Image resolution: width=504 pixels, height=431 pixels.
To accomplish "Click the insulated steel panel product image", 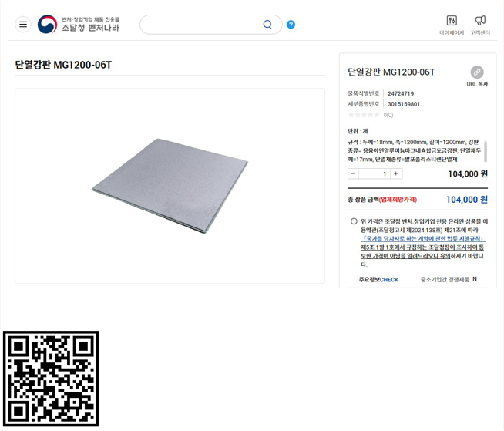I will 170,186.
